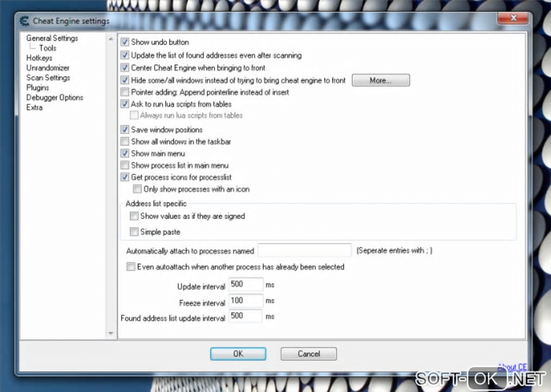Image resolution: width=551 pixels, height=392 pixels.
Task: Open the Tools settings page
Action: coord(48,48)
